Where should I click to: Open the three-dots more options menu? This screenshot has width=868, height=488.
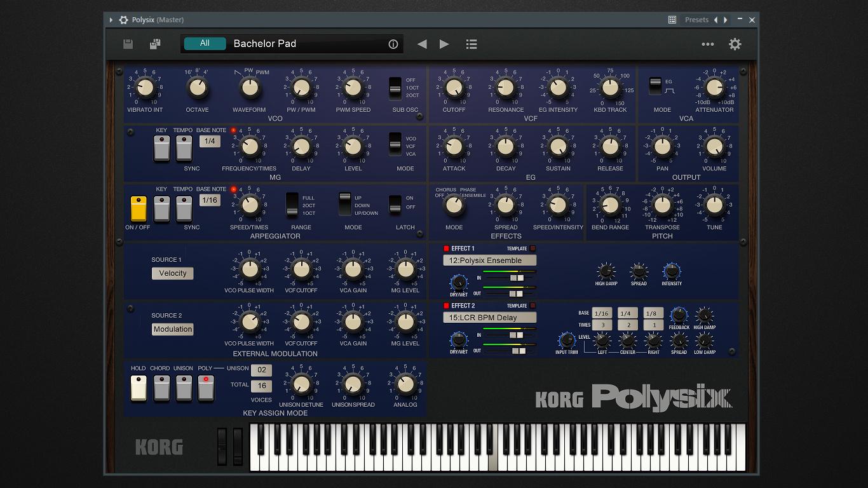[x=707, y=44]
